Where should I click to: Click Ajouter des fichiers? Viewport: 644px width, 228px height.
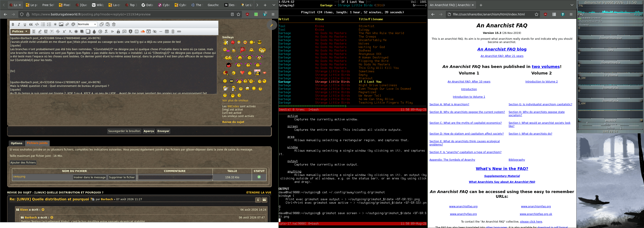click(23, 163)
